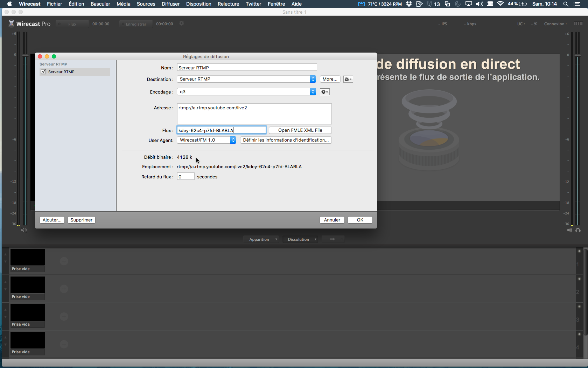Click the Dropbox icon in the menu bar
This screenshot has height=368, width=588.
pyautogui.click(x=409, y=4)
